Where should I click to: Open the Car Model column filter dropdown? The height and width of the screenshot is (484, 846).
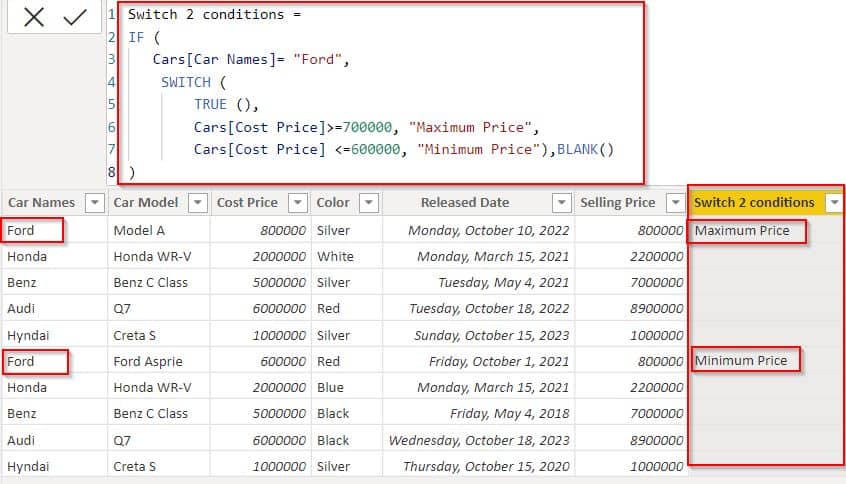(197, 203)
